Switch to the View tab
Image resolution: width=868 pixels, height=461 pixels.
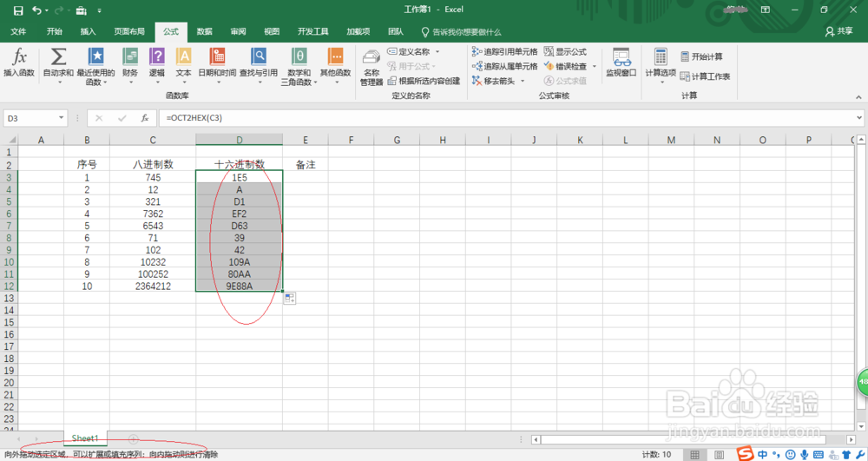pos(271,31)
